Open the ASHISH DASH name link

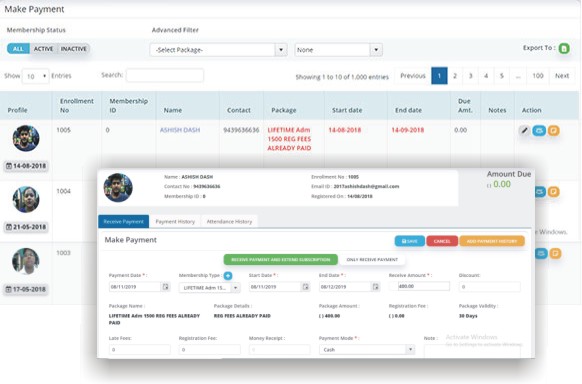click(x=180, y=130)
